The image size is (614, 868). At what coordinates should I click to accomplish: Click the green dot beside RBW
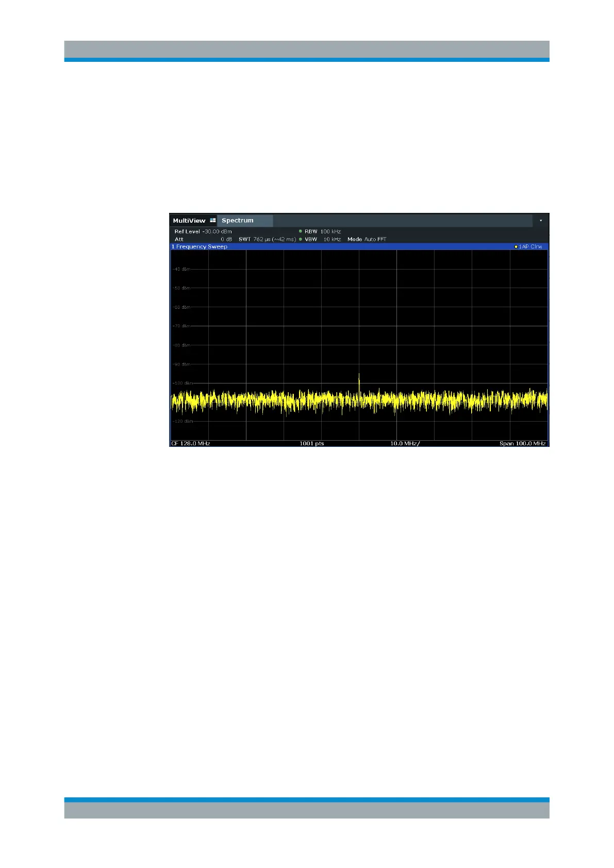click(301, 231)
